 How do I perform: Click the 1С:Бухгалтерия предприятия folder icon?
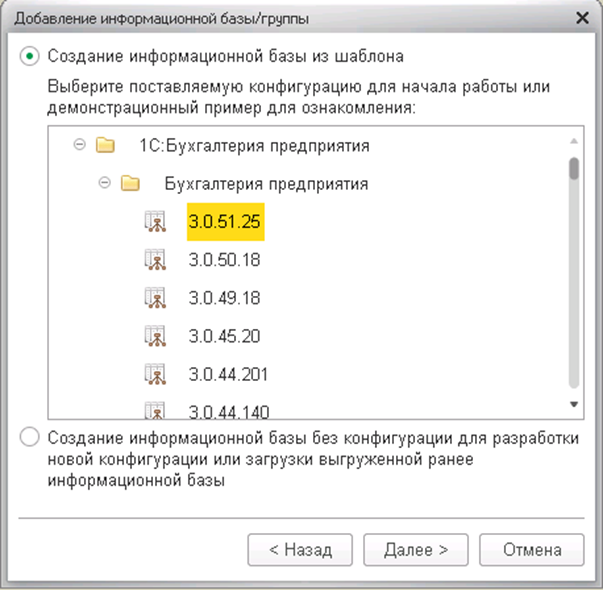point(105,145)
